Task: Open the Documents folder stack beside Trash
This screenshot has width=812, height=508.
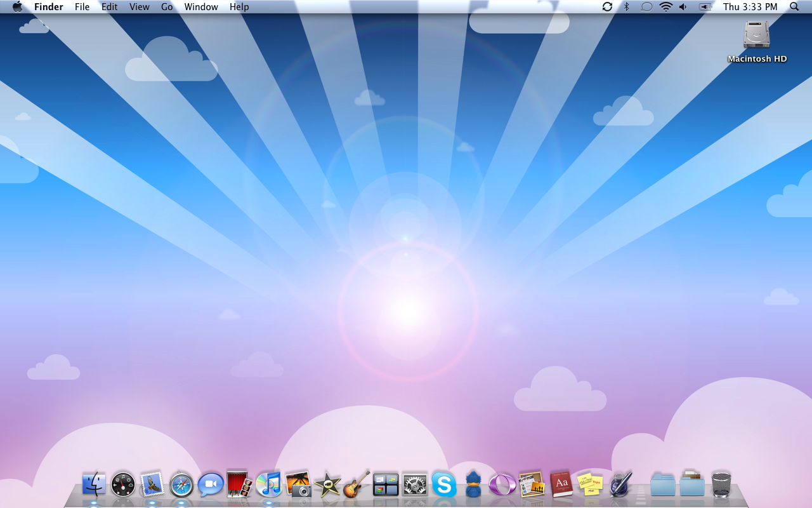Action: (692, 484)
